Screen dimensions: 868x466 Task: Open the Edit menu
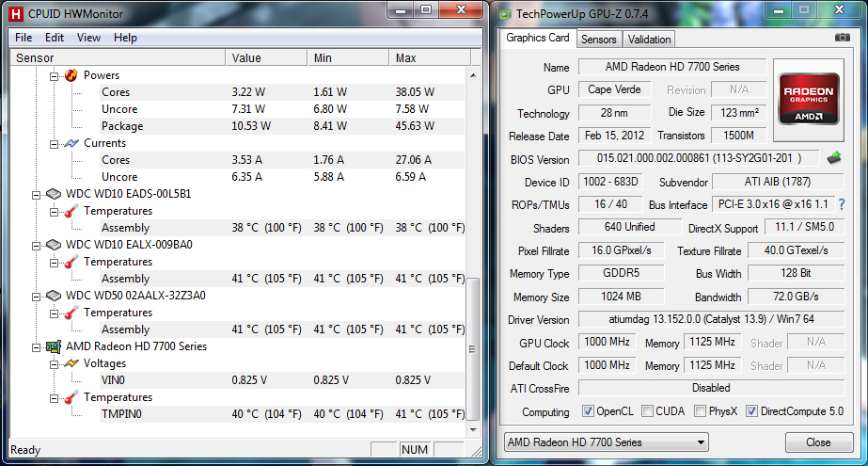55,38
